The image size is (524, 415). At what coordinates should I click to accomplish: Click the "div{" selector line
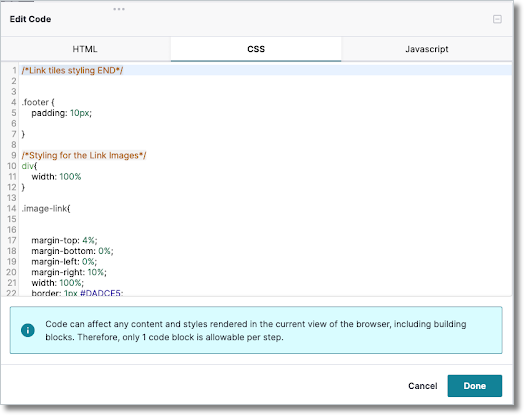pyautogui.click(x=29, y=166)
